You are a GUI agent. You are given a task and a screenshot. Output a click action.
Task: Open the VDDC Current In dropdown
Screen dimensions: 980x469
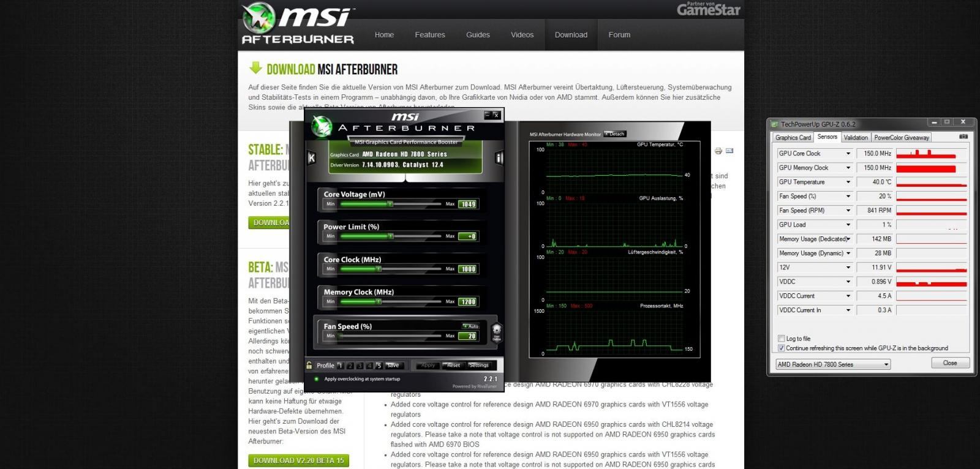click(x=848, y=310)
